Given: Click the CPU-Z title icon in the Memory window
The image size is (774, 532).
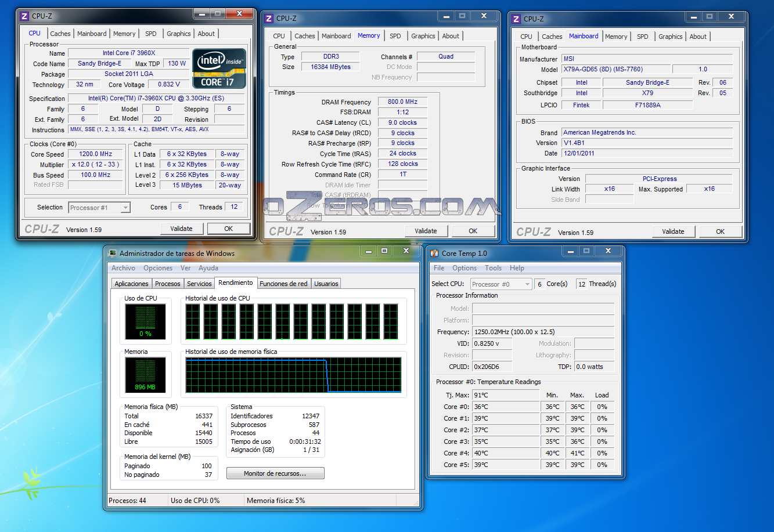Looking at the screenshot, I should tap(269, 19).
